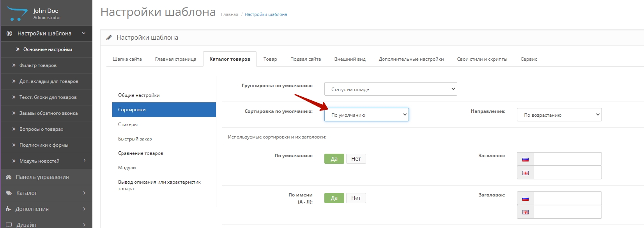Open the Сортировка по умолчанию dropdown

tap(366, 115)
